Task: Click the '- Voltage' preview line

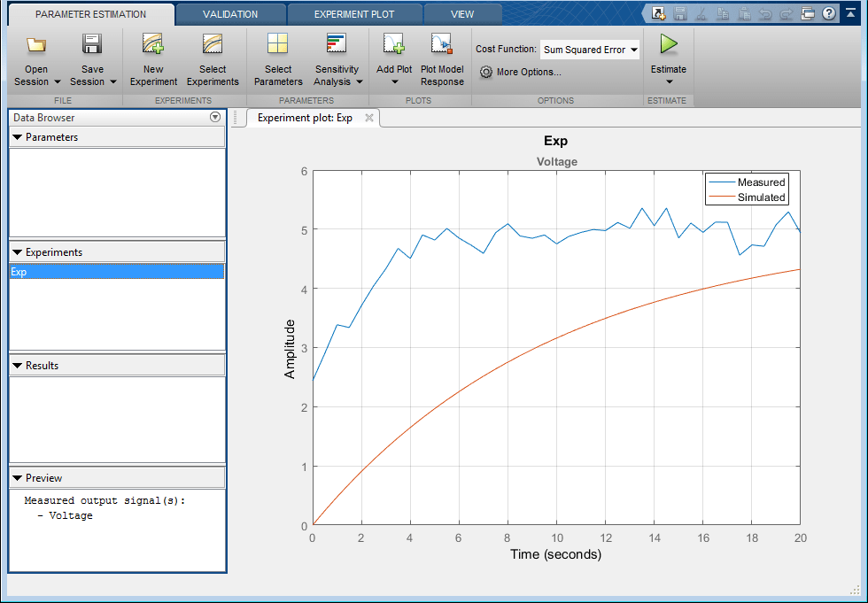Action: click(x=65, y=515)
